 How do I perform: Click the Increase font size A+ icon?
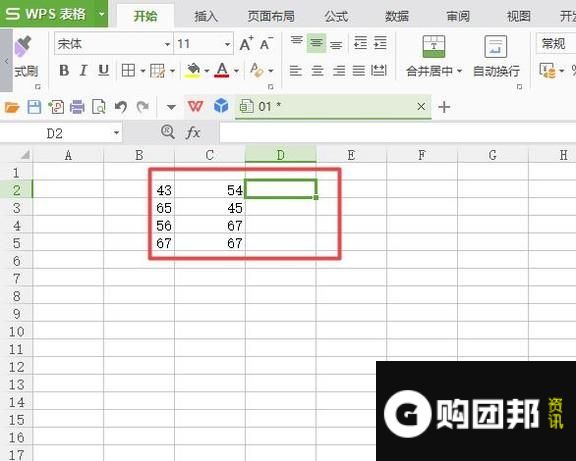point(246,44)
